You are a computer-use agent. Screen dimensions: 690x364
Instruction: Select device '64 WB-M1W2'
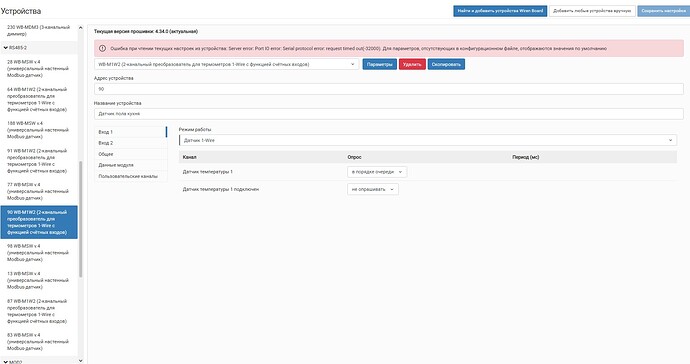tap(39, 99)
